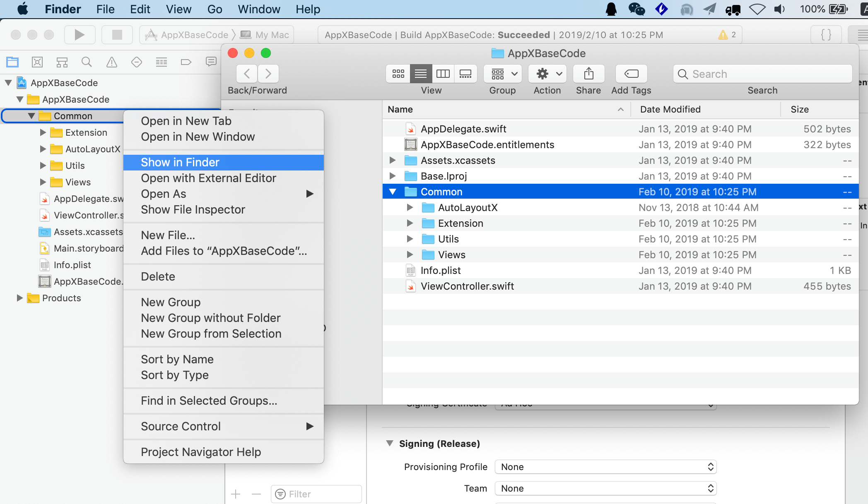Click the Finder Search field
The height and width of the screenshot is (504, 868).
click(x=763, y=74)
